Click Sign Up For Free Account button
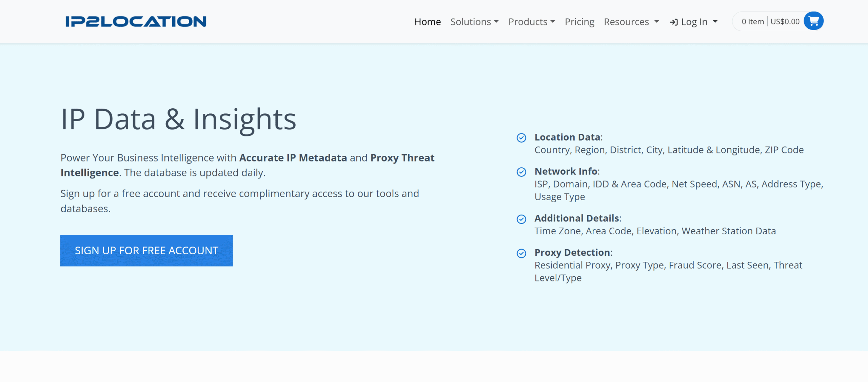The image size is (868, 382). click(146, 251)
